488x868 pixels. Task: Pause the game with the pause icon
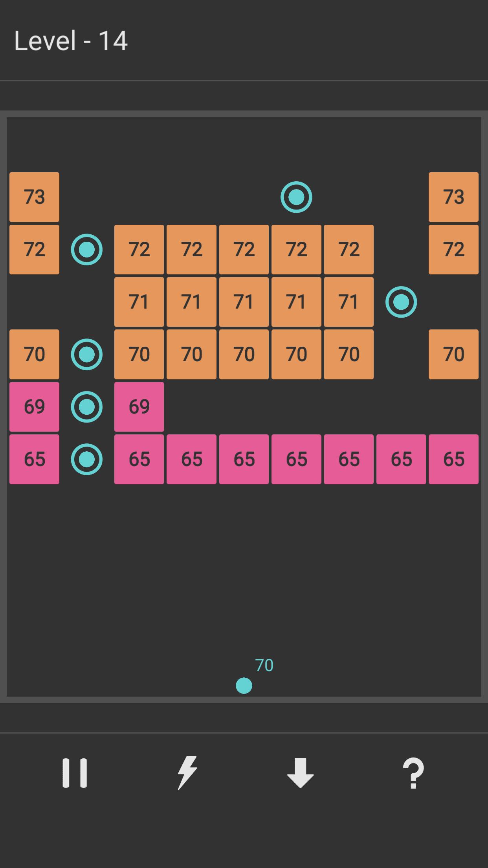pos(75,773)
